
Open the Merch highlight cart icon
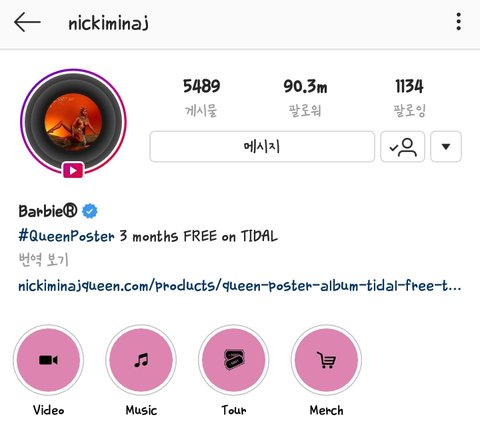click(x=326, y=360)
